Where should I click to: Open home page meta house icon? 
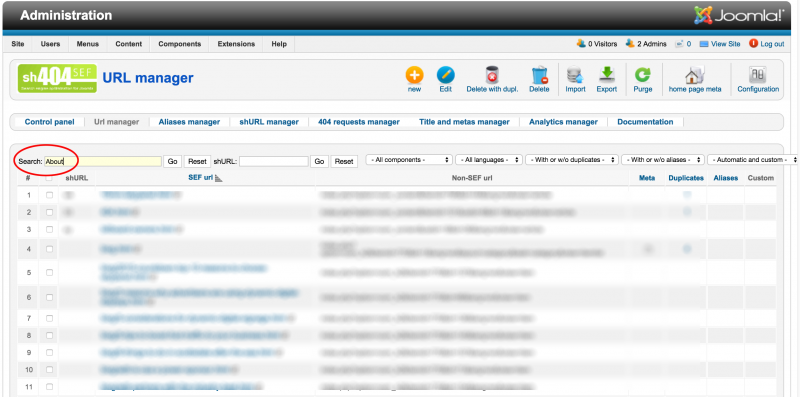coord(694,76)
